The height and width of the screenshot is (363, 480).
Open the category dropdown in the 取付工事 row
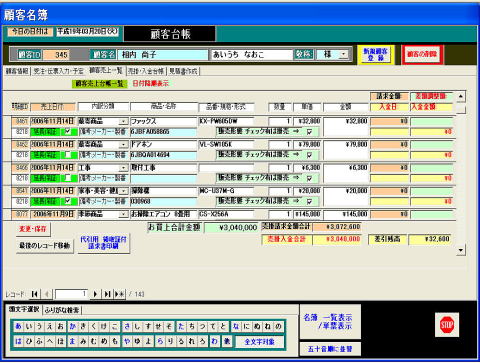(123, 168)
